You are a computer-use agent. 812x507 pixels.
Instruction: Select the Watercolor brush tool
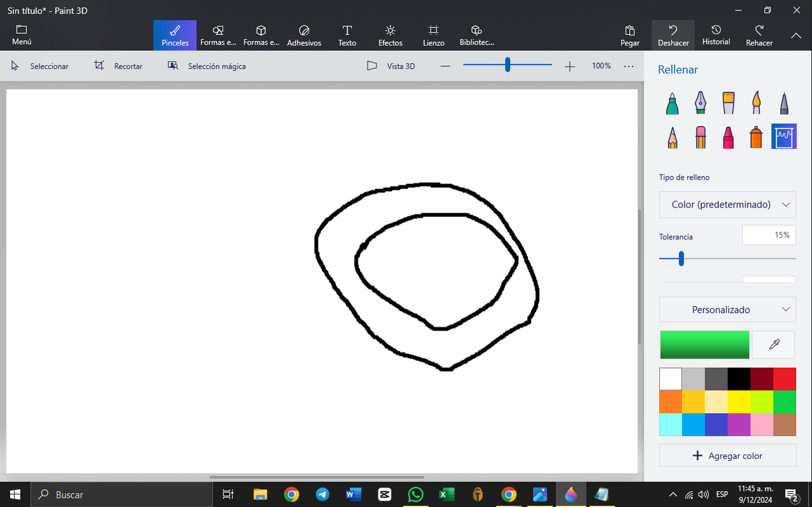coord(756,103)
